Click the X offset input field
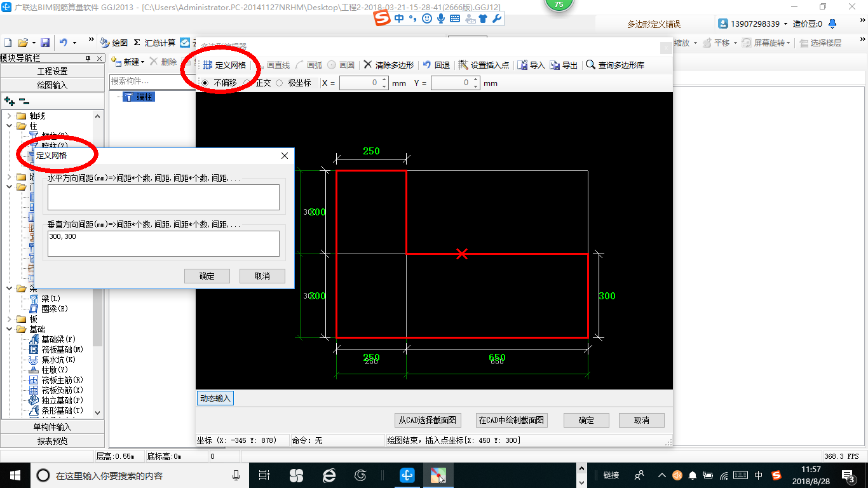Image resolution: width=868 pixels, height=488 pixels. point(360,83)
